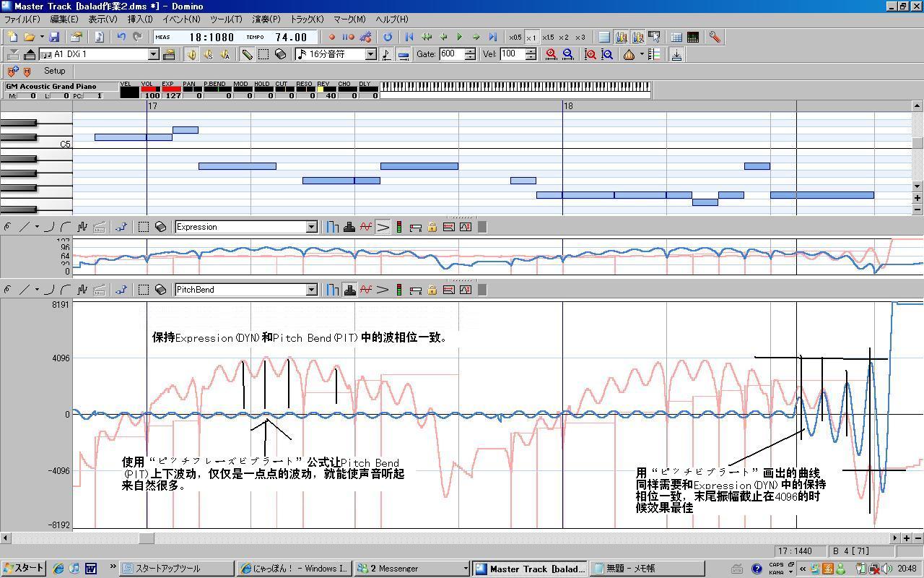Image resolution: width=924 pixels, height=578 pixels.
Task: Pick the eraser in the Expression pane toolbar
Action: click(x=160, y=227)
